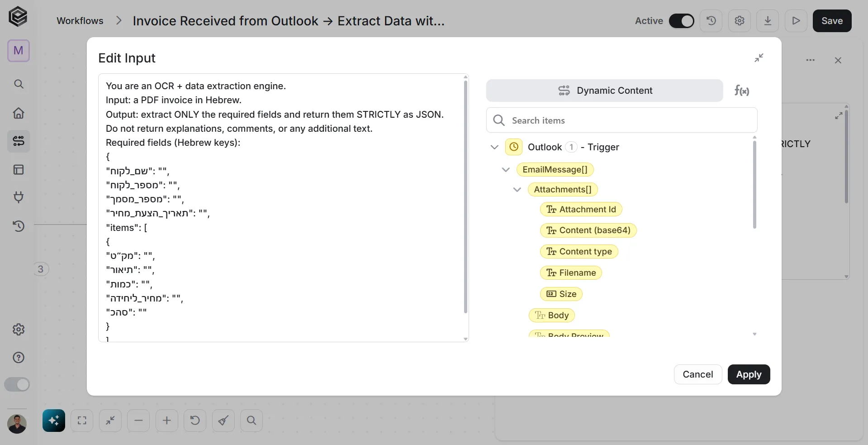Screen dimensions: 868x445
Task: Select the Dynamic Content tab
Action: click(605, 91)
